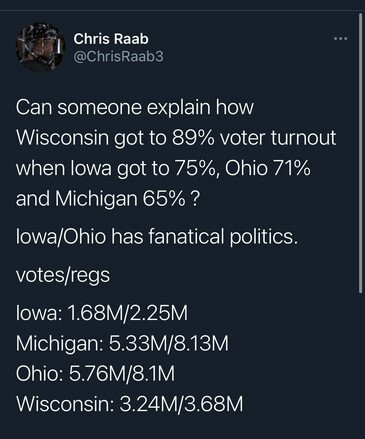Click the word "fanatical" in tweet
The image size is (365, 439).
point(186,237)
